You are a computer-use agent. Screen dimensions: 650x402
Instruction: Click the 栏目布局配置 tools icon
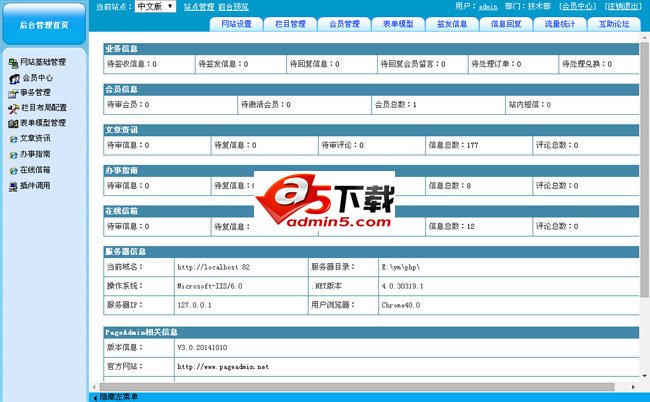13,109
